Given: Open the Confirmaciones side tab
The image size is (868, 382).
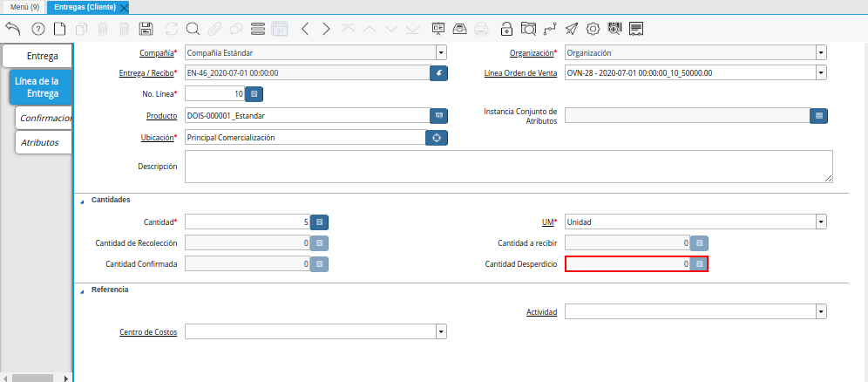Looking at the screenshot, I should (44, 118).
